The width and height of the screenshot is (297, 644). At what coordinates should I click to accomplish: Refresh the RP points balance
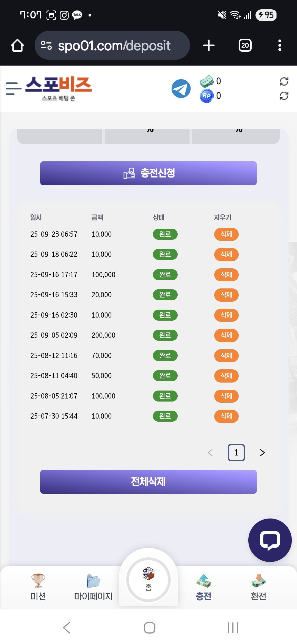point(284,96)
